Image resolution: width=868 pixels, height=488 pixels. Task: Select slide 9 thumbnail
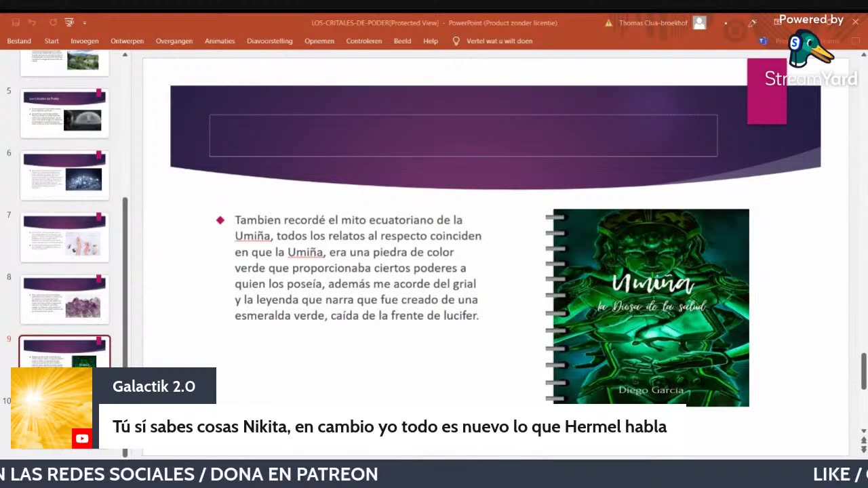pos(64,352)
